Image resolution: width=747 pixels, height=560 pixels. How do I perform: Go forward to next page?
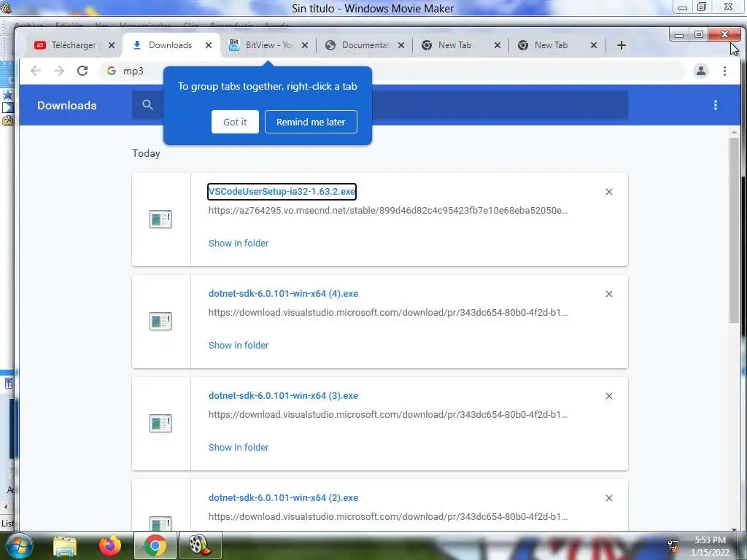[58, 71]
